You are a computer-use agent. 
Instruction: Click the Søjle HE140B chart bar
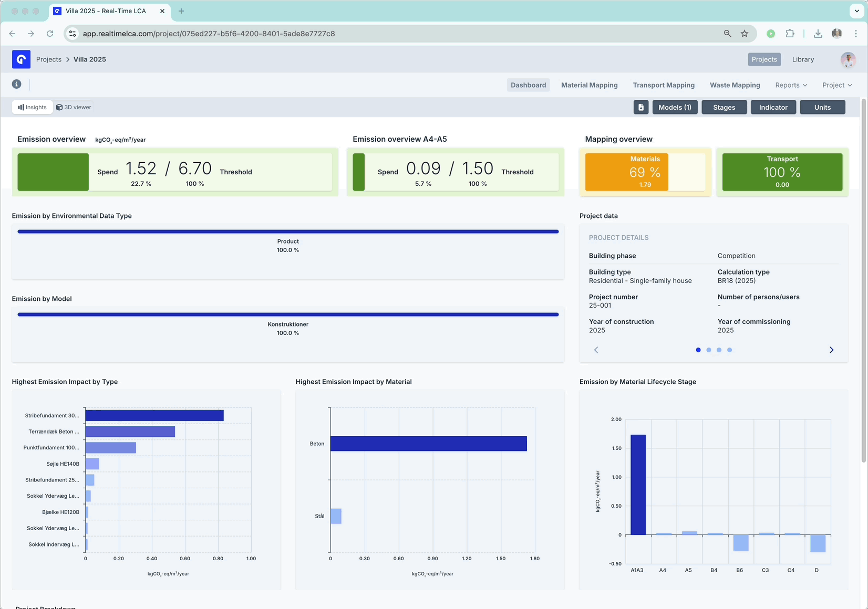point(92,464)
